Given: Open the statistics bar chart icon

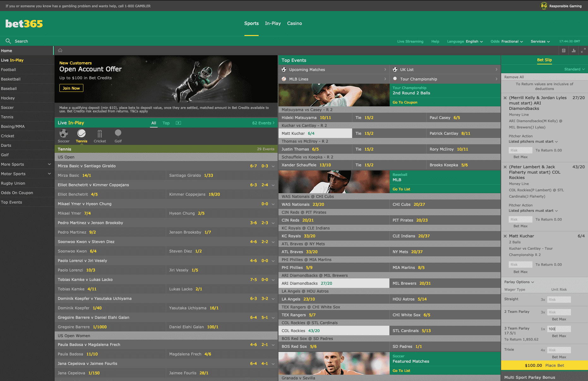Looking at the screenshot, I should pos(573,51).
